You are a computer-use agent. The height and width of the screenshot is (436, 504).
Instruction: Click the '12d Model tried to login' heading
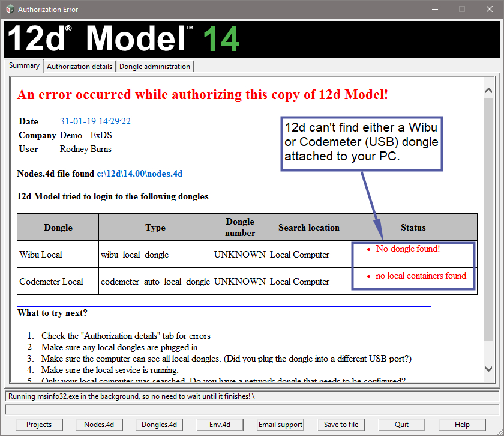tap(113, 196)
